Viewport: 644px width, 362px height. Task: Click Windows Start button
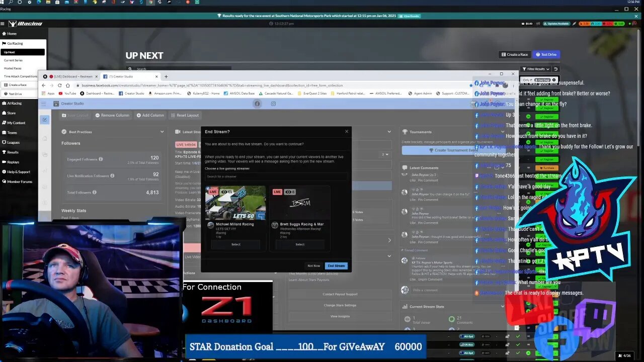pos(3,3)
